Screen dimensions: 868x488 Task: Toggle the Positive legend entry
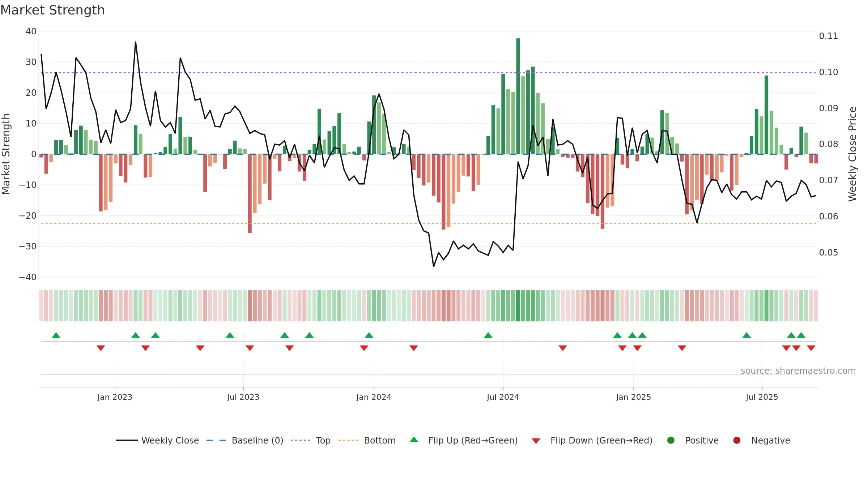(693, 440)
